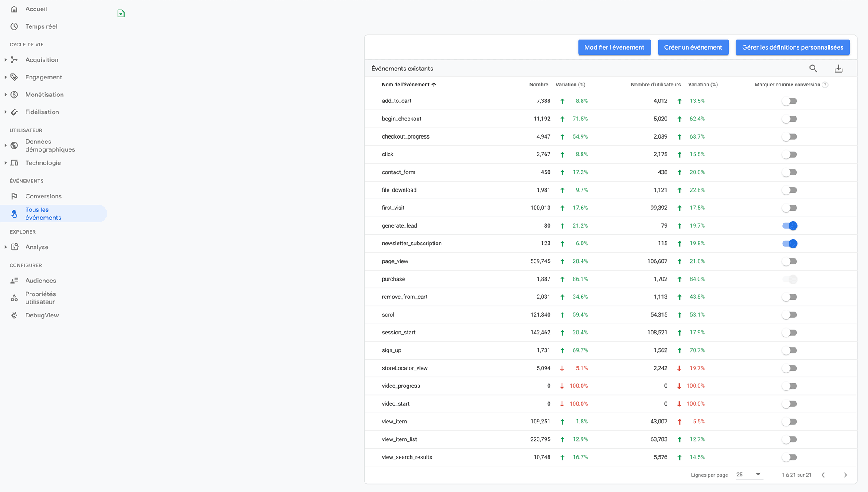The image size is (868, 492).
Task: Click the Fidélisation icon
Action: point(14,112)
